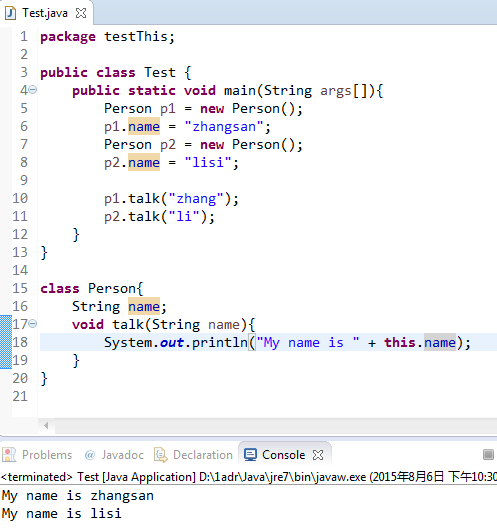Click the "zhang" argument on line 10

click(x=196, y=198)
